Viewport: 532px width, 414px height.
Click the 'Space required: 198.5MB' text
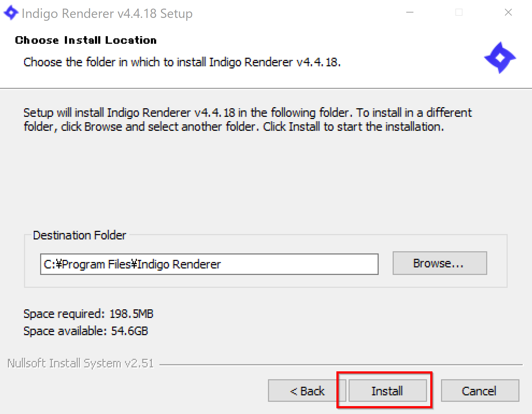[88, 314]
